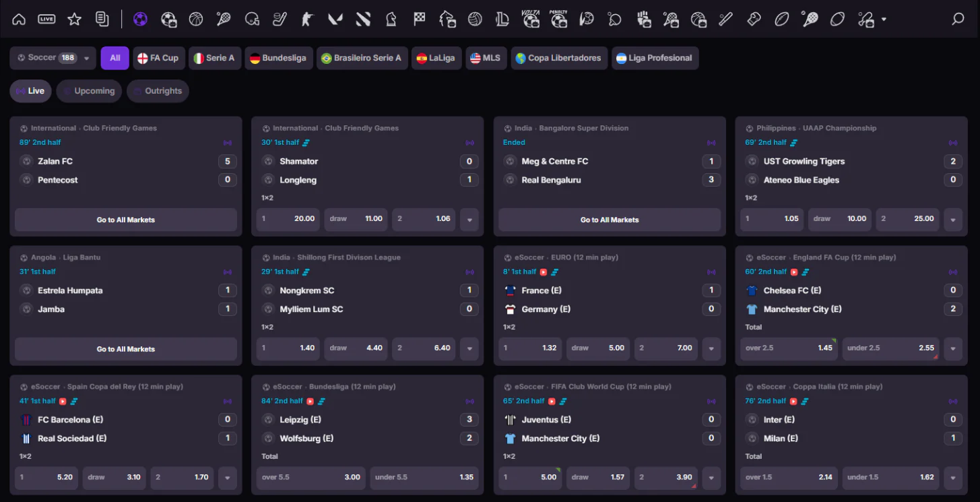
Task: Expand more markets for FC Barcelona (E) match
Action: tap(228, 478)
